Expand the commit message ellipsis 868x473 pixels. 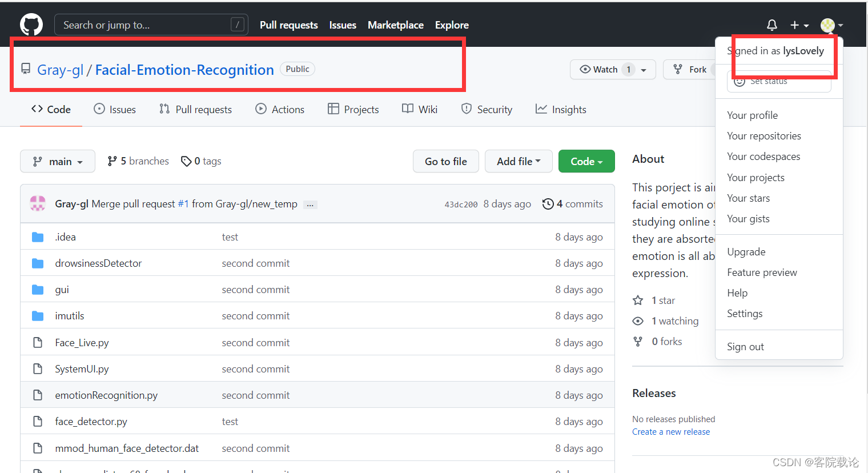[310, 204]
